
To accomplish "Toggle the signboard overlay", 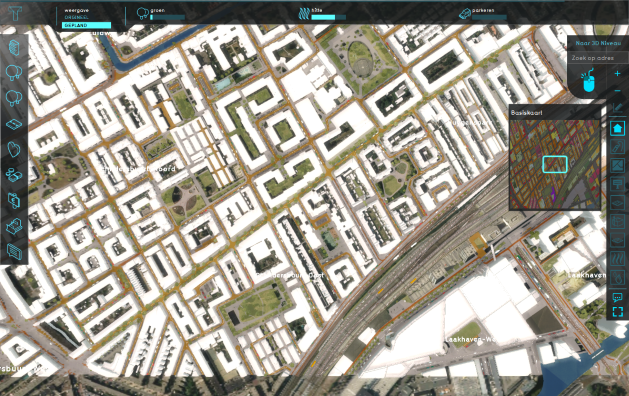I will [617, 184].
